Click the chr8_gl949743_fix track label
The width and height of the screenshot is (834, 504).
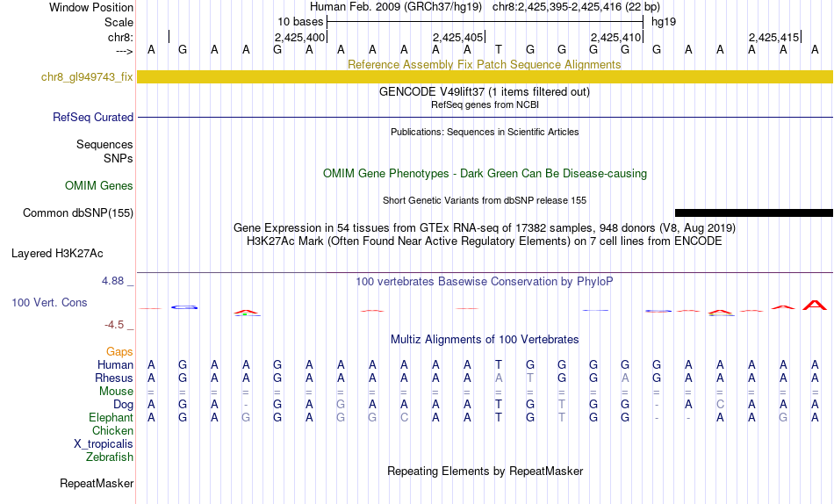coord(87,76)
